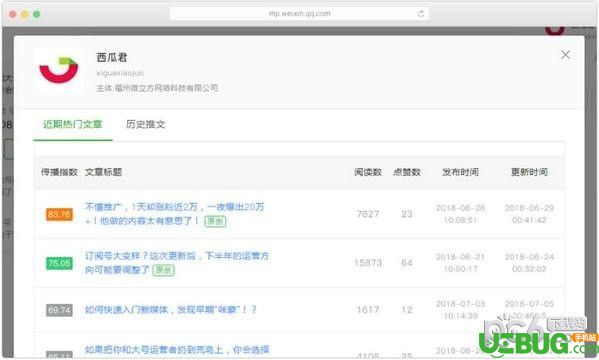This screenshot has width=599, height=360.
Task: Click the account ID xiguaxiaojun
Action: coord(120,73)
